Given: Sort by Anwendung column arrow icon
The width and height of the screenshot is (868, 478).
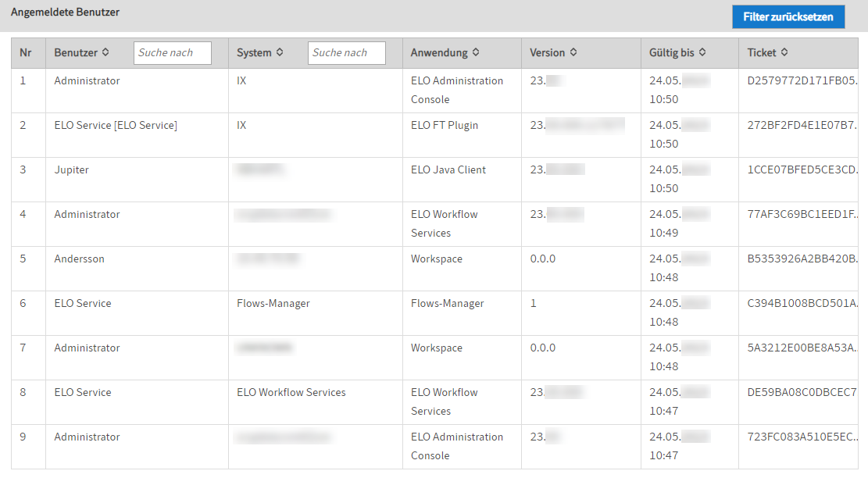Looking at the screenshot, I should [476, 52].
